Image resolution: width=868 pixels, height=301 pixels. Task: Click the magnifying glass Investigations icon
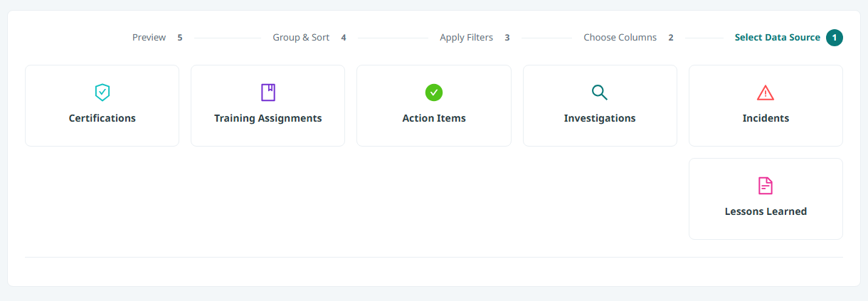pos(600,93)
